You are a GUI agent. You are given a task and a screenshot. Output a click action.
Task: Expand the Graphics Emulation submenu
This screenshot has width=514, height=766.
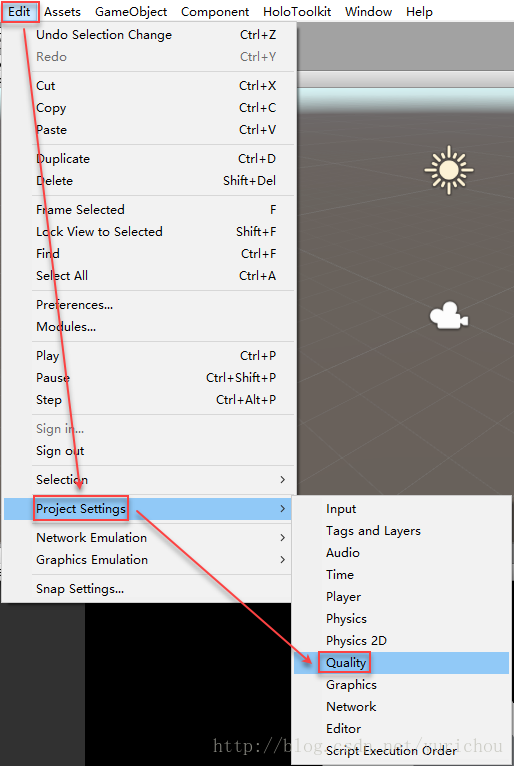[x=149, y=559]
